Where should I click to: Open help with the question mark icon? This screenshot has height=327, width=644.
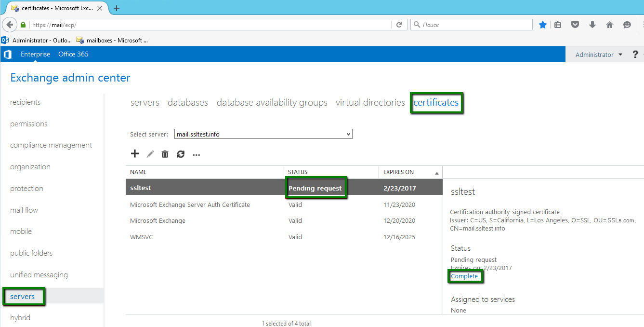click(x=635, y=54)
